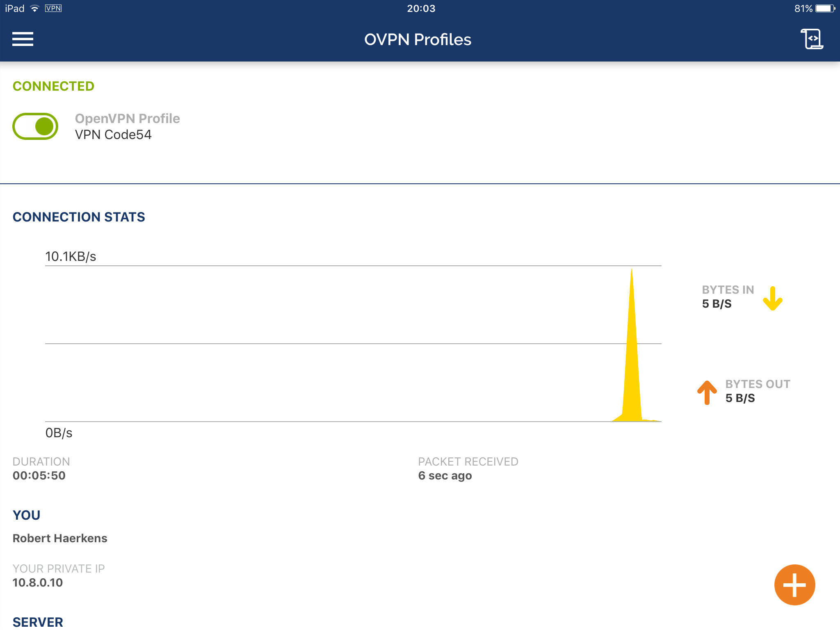The height and width of the screenshot is (630, 840).
Task: Tap the orange add profile button
Action: 794,584
